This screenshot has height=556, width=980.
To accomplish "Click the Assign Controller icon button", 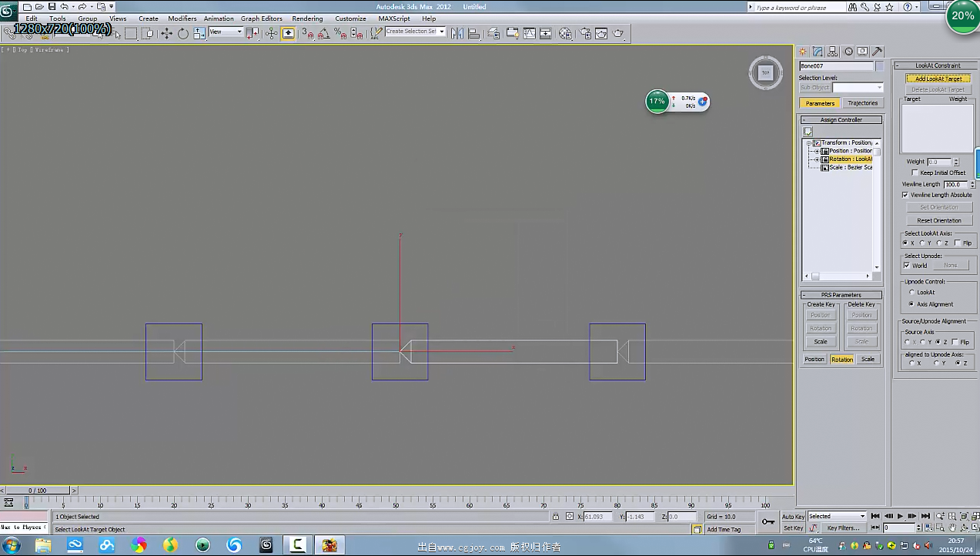I will coord(808,132).
